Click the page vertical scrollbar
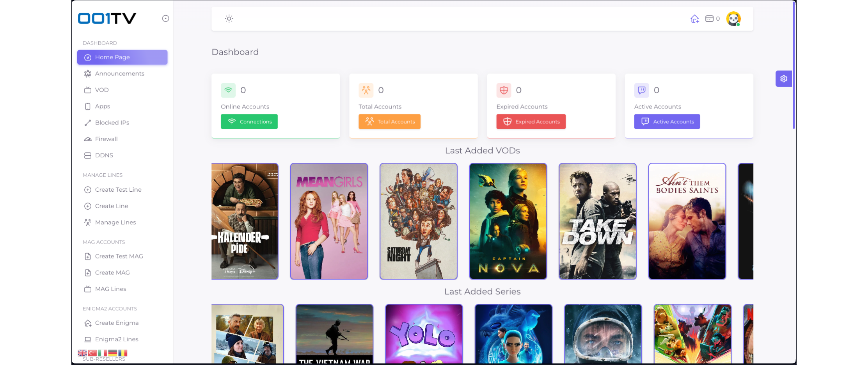The width and height of the screenshot is (868, 365). point(794,66)
